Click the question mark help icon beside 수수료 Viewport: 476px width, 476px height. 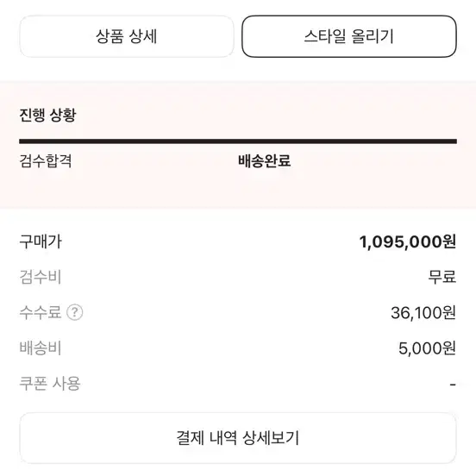coord(75,312)
